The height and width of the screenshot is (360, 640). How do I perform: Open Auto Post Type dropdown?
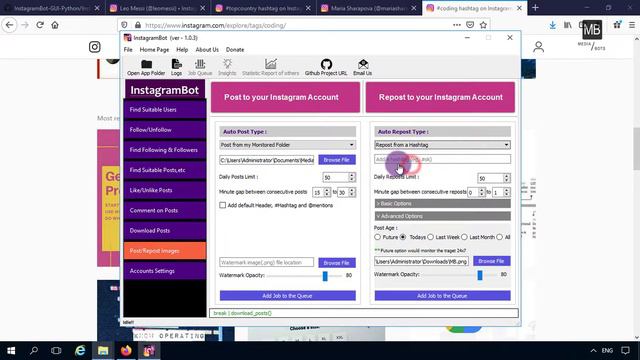coord(287,145)
